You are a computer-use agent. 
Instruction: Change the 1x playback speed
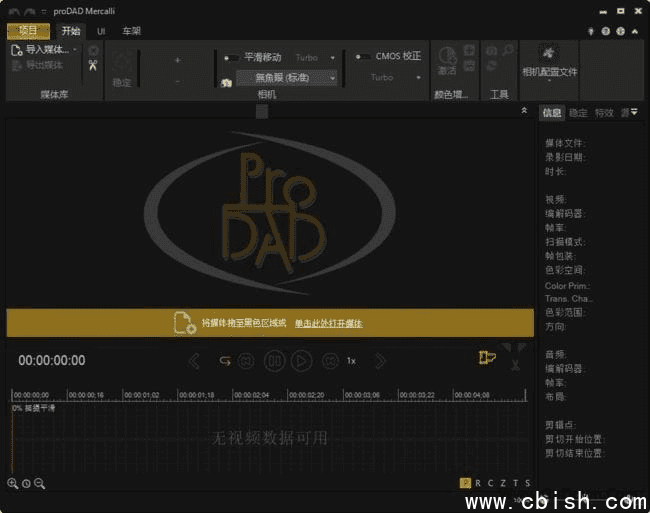(351, 361)
